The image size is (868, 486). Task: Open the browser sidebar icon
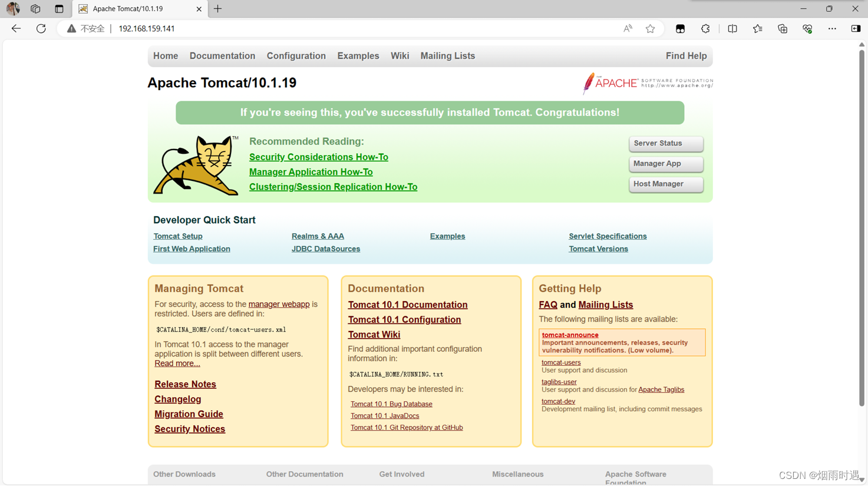[x=856, y=28]
